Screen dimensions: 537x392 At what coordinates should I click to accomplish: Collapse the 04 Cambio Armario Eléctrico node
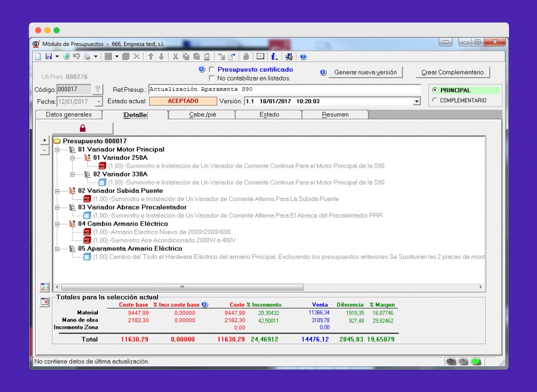[57, 224]
